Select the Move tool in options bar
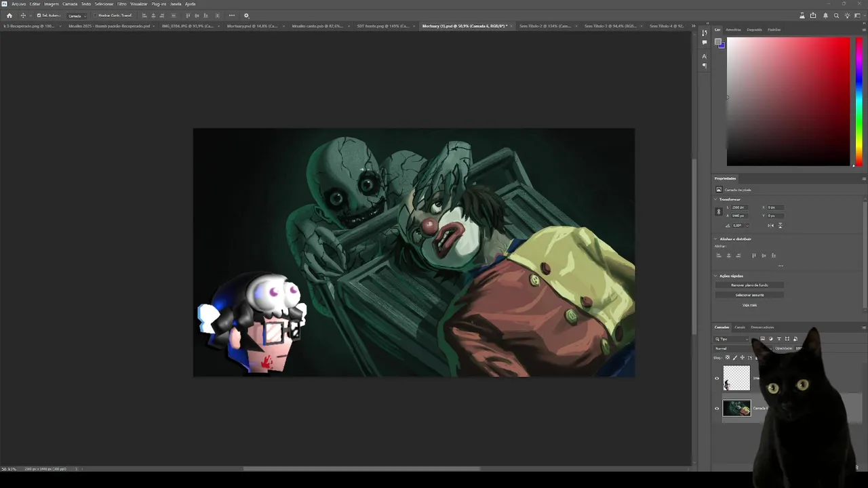The width and height of the screenshot is (868, 488). click(23, 16)
